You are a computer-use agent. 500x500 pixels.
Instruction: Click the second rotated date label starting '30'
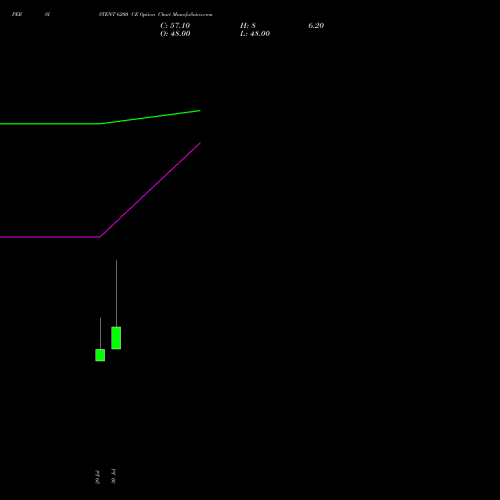point(113,476)
